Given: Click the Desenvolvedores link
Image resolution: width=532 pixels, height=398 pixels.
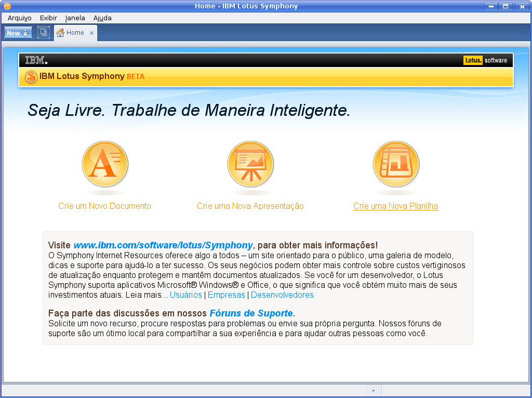Looking at the screenshot, I should [282, 295].
